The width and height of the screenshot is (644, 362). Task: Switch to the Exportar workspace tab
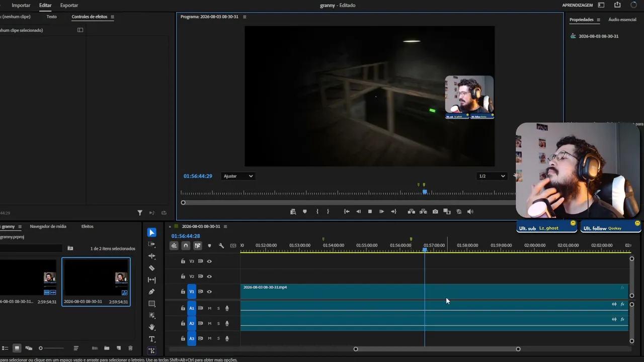coord(69,5)
